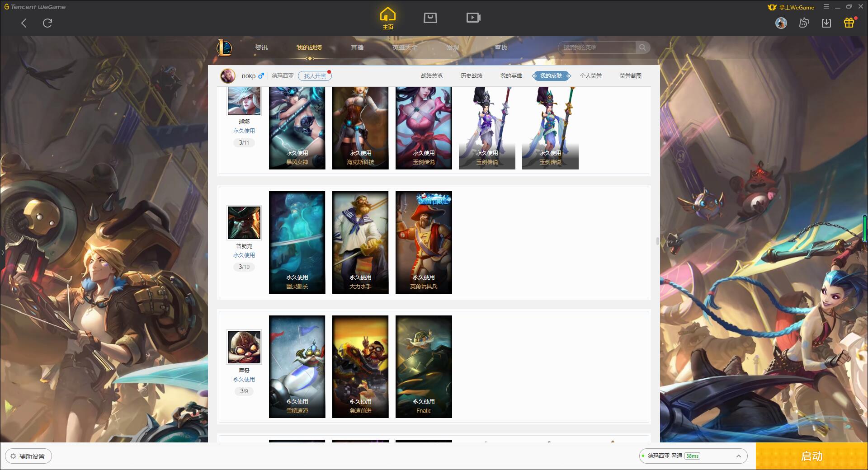Viewport: 868px width, 470px height.
Task: Open the store bag icon
Action: click(x=430, y=18)
